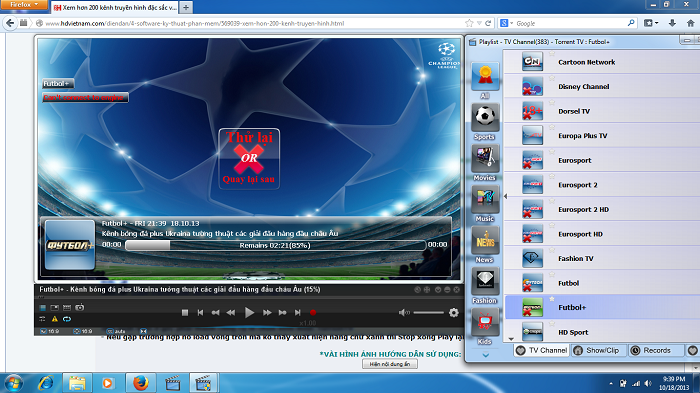Expand more categories with bottom chevron
The width and height of the screenshot is (700, 393).
pyautogui.click(x=486, y=355)
